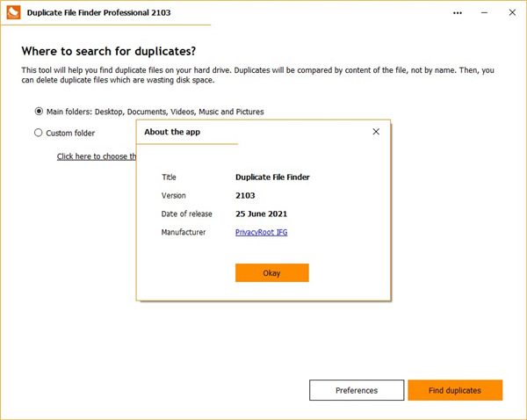The image size is (527, 420).
Task: Click the Title label in About dialog
Action: (169, 177)
